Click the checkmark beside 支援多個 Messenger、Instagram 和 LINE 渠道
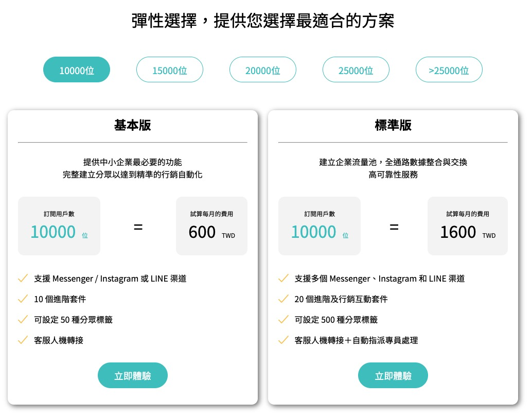This screenshot has height=417, width=532. pos(283,278)
